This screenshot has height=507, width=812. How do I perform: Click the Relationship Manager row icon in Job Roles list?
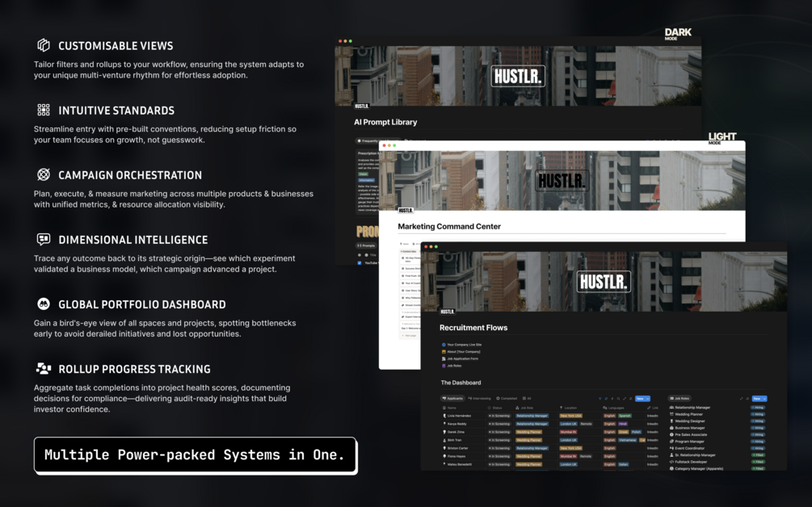point(671,407)
